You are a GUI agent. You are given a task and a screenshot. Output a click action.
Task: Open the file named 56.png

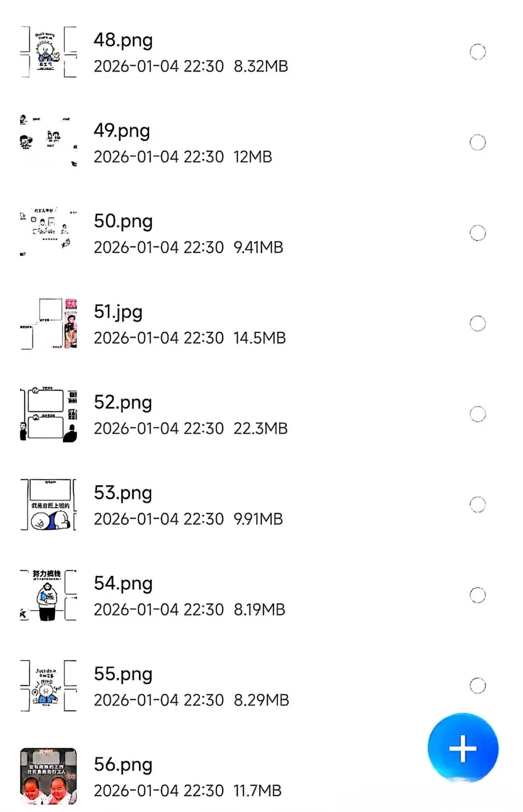(123, 765)
